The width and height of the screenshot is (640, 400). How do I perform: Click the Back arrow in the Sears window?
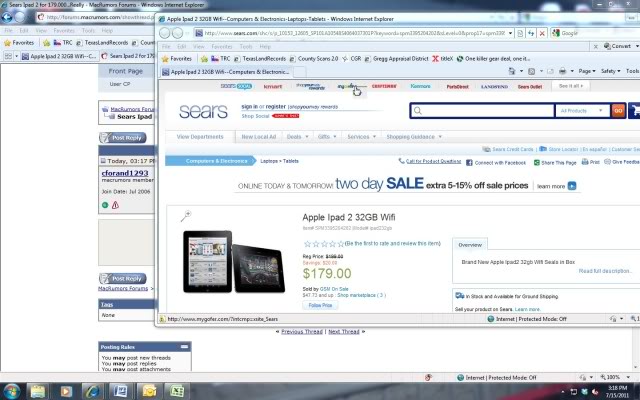pos(164,33)
